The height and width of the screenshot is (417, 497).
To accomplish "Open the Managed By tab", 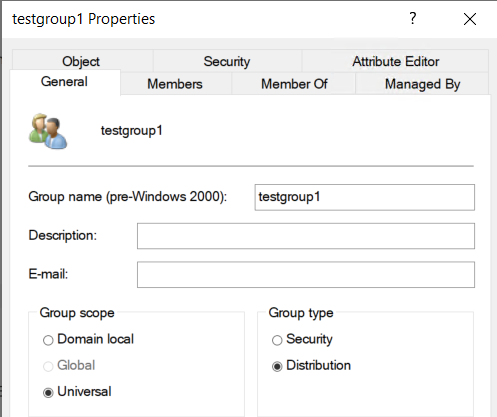I will [422, 84].
